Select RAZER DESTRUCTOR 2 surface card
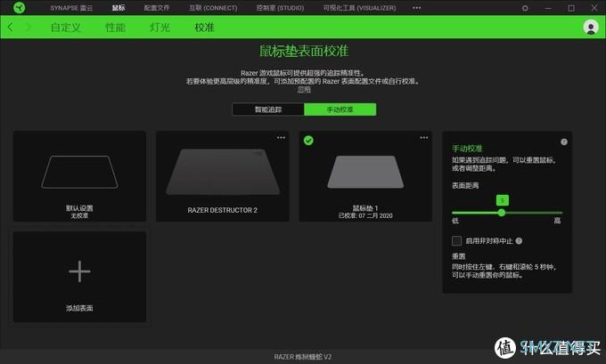606x364 pixels. [223, 176]
